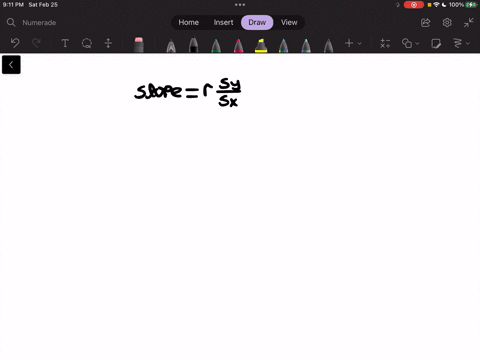Image resolution: width=480 pixels, height=360 pixels.
Task: Click the Redo arrow icon
Action: [x=36, y=43]
